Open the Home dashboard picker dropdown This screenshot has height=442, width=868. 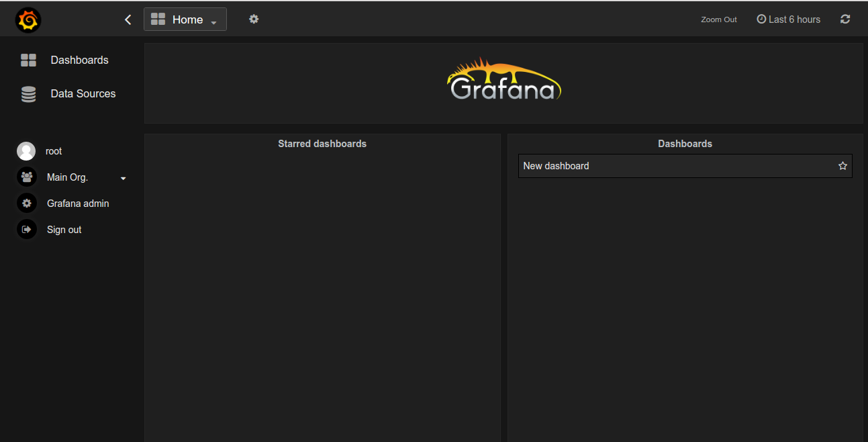point(185,19)
